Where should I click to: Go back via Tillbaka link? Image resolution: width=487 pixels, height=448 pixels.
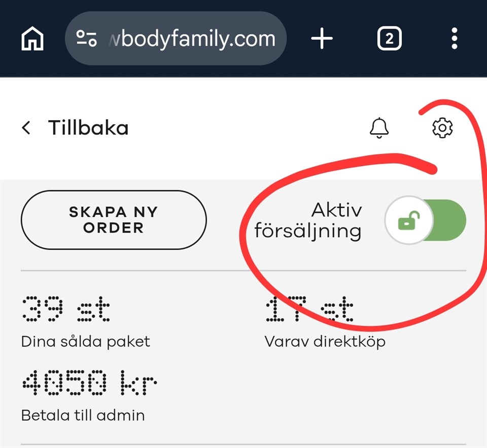[88, 128]
